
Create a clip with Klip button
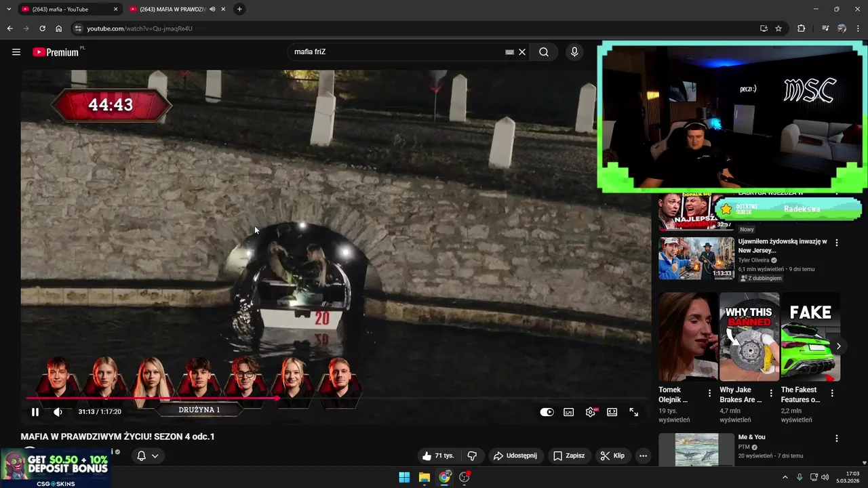[x=612, y=455]
